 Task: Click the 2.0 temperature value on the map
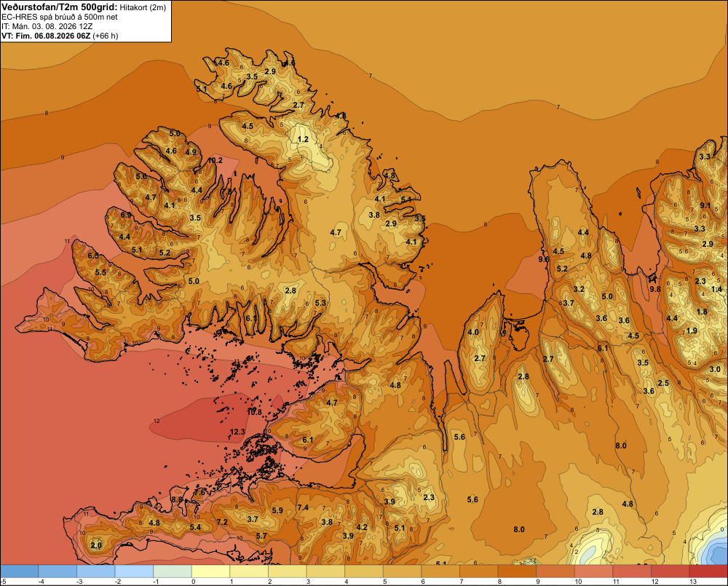[96, 545]
